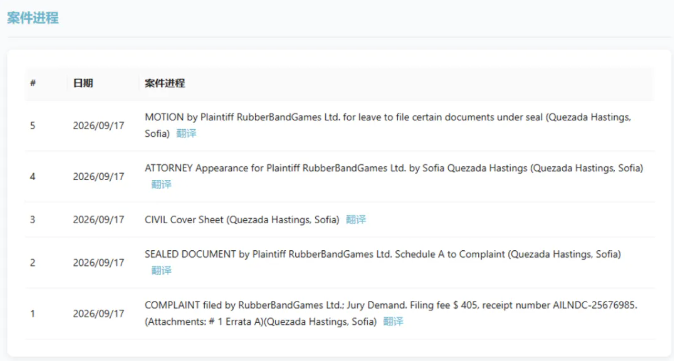Viewport: 674px width, 361px height.
Task: Click the CIVIL Cover Sheet entry text
Action: (x=242, y=220)
